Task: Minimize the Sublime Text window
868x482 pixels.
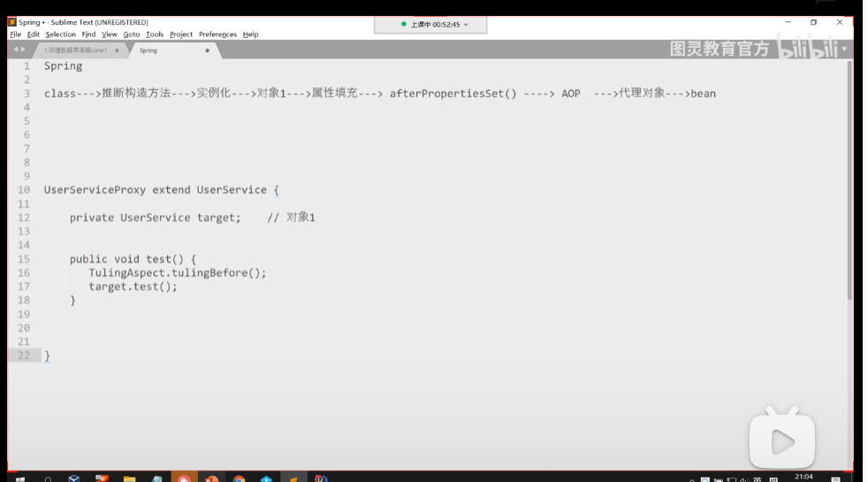Action: [788, 22]
